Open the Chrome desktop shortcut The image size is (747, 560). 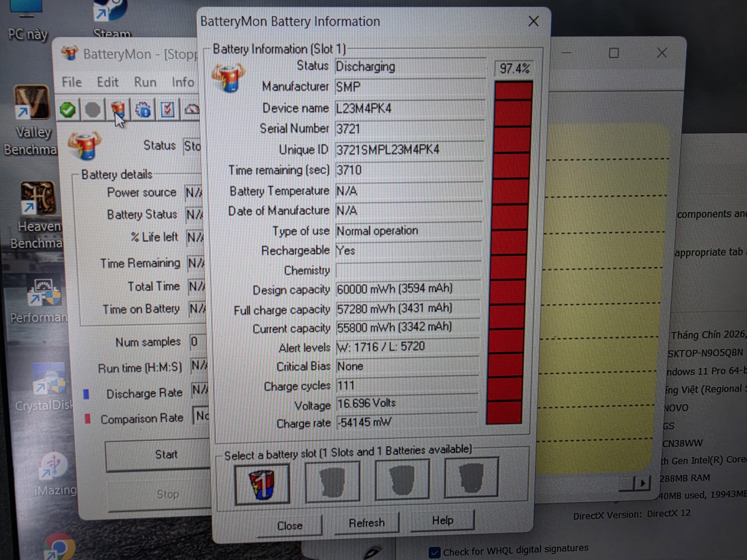tap(60, 547)
